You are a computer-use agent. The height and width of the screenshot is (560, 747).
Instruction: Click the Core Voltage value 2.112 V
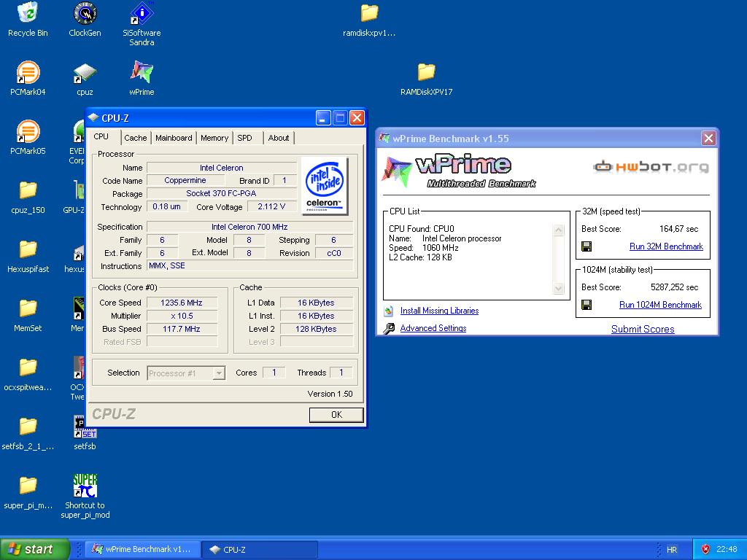pyautogui.click(x=271, y=206)
